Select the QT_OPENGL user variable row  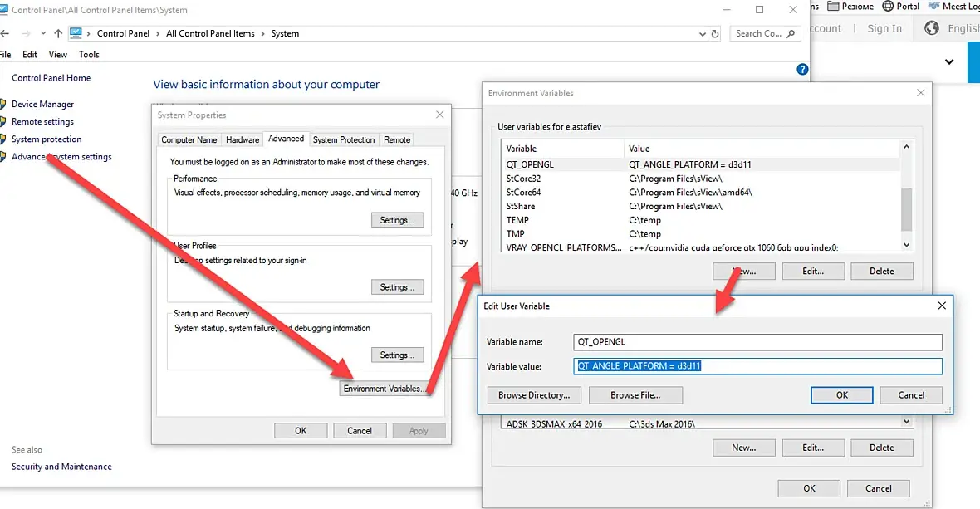pyautogui.click(x=700, y=165)
